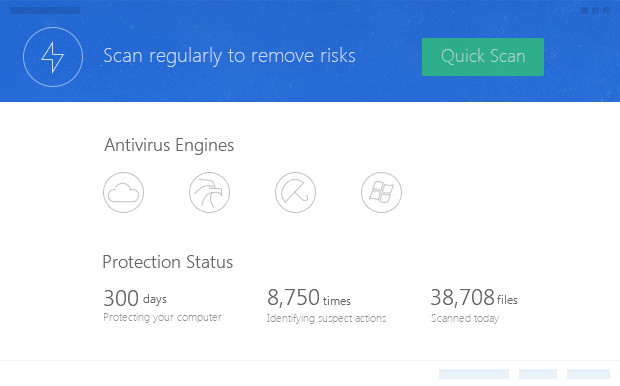Viewport: 620px width, 386px height.
Task: Start a Quick Scan
Action: 483,57
